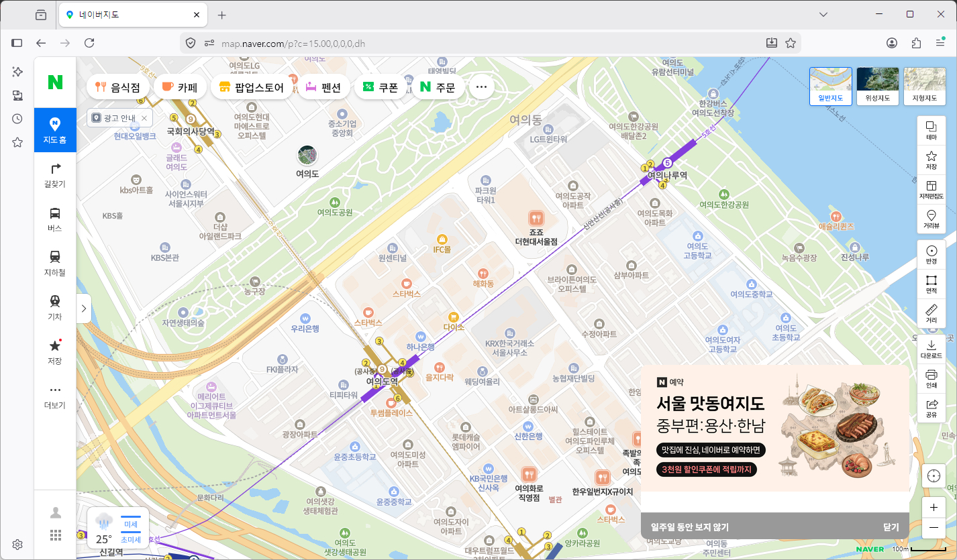Open 테마 theme tool
Screen dimensions: 957x560
[931, 130]
